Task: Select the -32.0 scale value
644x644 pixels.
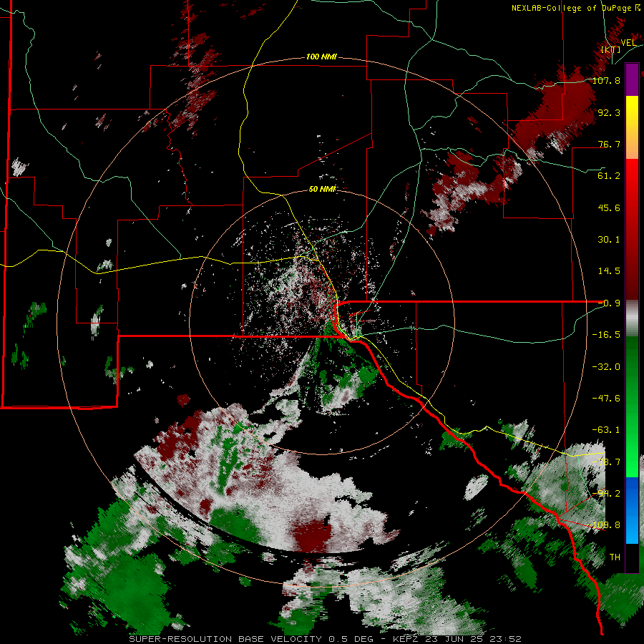Action: tap(606, 367)
